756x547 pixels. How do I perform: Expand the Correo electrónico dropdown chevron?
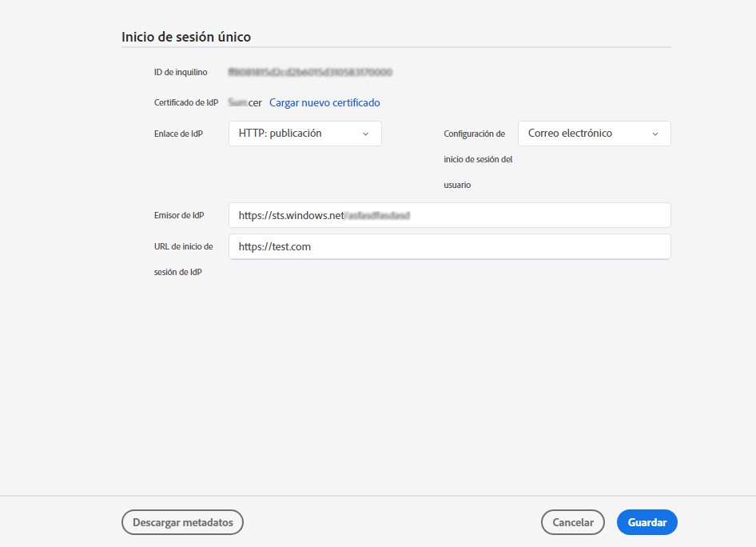[x=655, y=134]
